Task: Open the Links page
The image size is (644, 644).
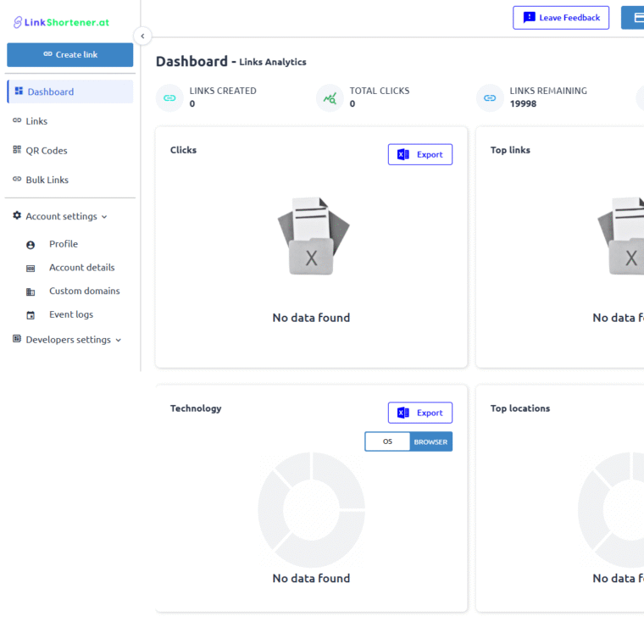Action: tap(36, 121)
